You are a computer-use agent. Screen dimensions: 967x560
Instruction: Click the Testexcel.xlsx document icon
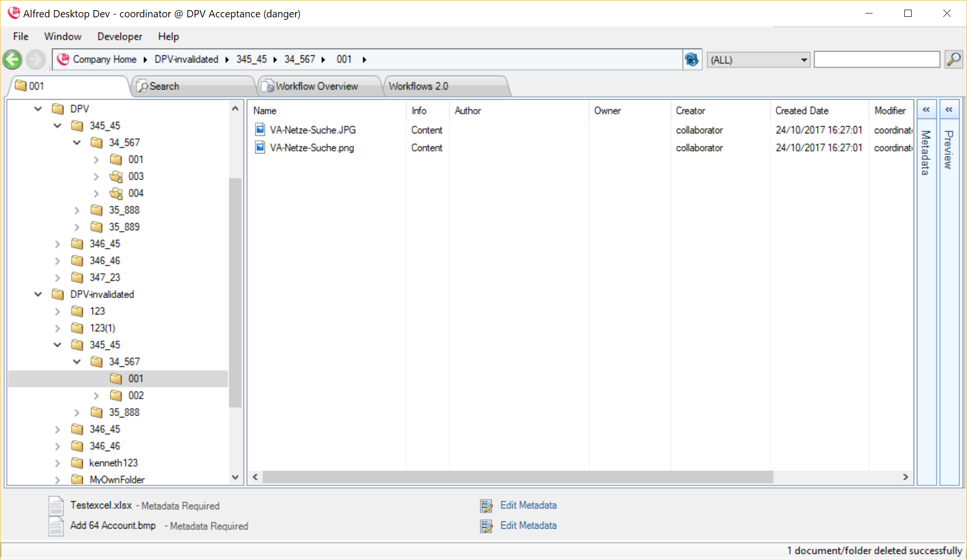click(x=56, y=506)
